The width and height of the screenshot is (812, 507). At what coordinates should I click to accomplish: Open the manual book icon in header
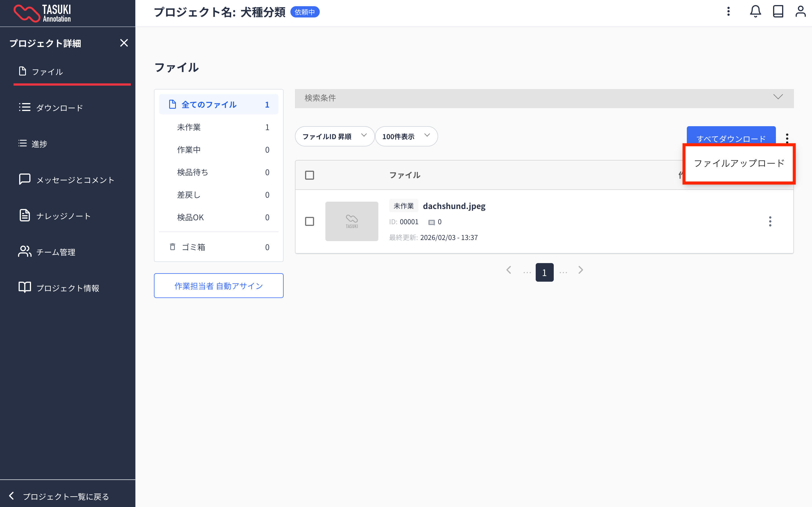click(778, 12)
